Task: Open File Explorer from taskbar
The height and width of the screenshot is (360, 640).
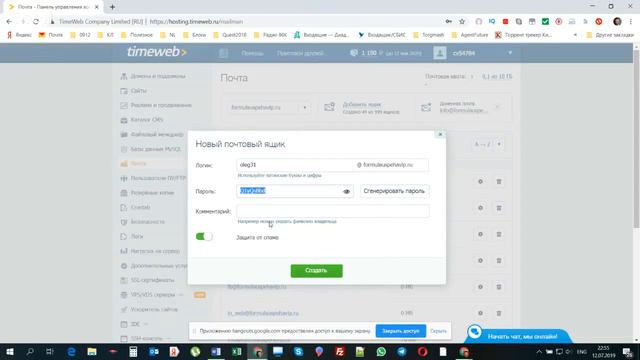Action: [x=92, y=351]
